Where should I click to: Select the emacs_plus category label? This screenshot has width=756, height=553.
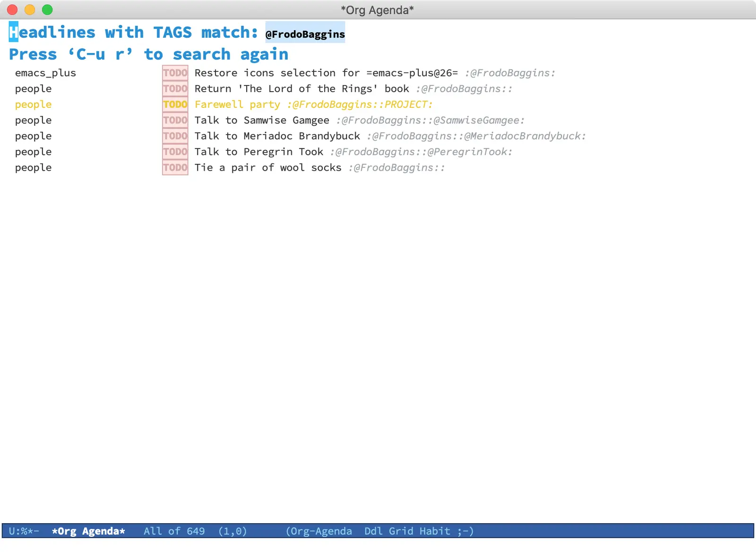coord(45,73)
